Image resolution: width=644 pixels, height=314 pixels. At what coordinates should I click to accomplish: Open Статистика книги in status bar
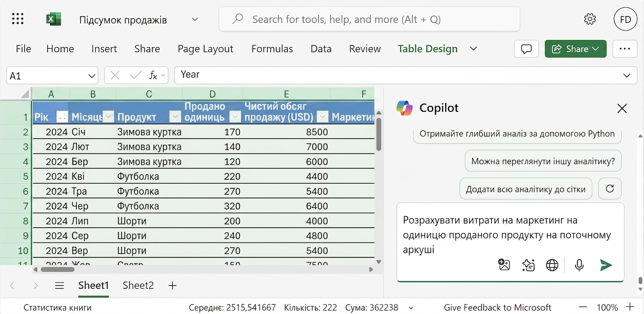(x=58, y=307)
